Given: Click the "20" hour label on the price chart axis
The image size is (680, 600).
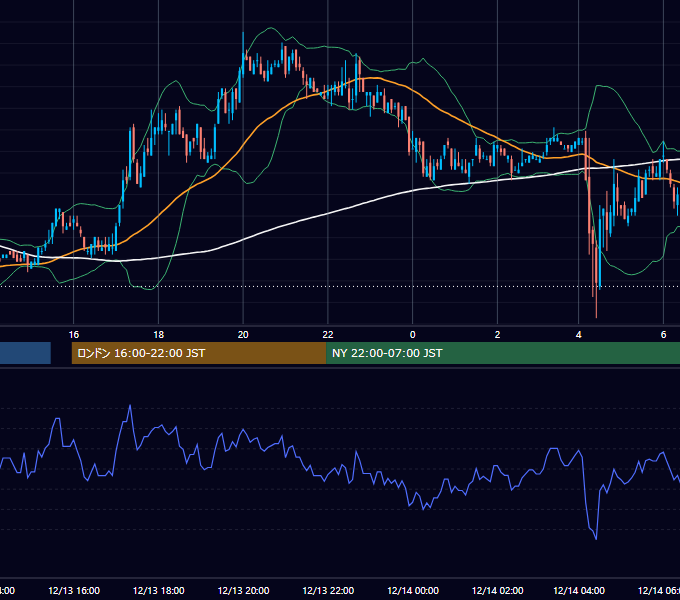Looking at the screenshot, I should pos(243,335).
